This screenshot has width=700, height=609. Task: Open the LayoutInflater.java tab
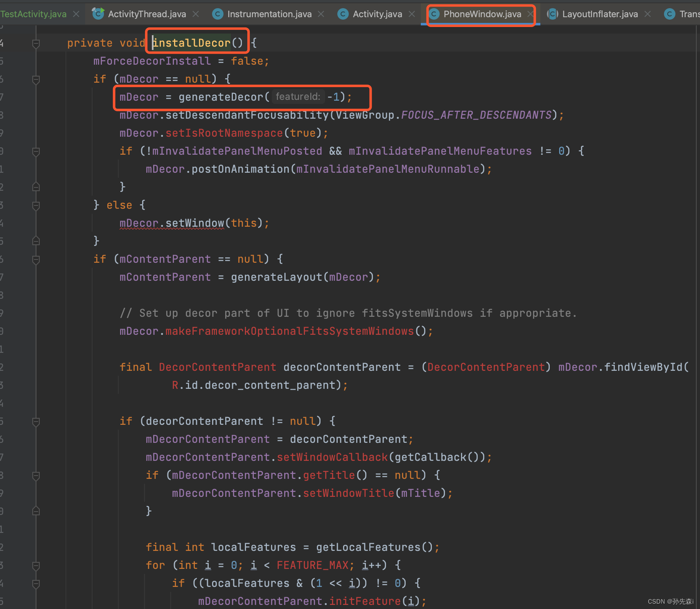[600, 14]
